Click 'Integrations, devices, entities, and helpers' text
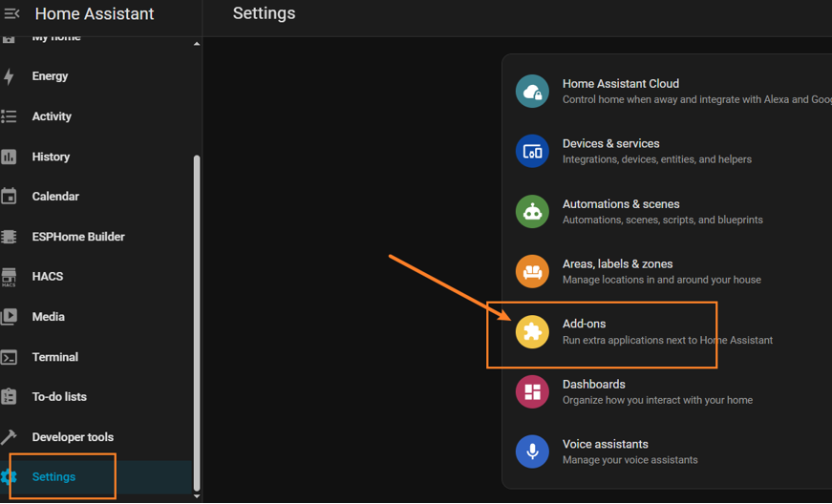The width and height of the screenshot is (832, 504). (657, 159)
